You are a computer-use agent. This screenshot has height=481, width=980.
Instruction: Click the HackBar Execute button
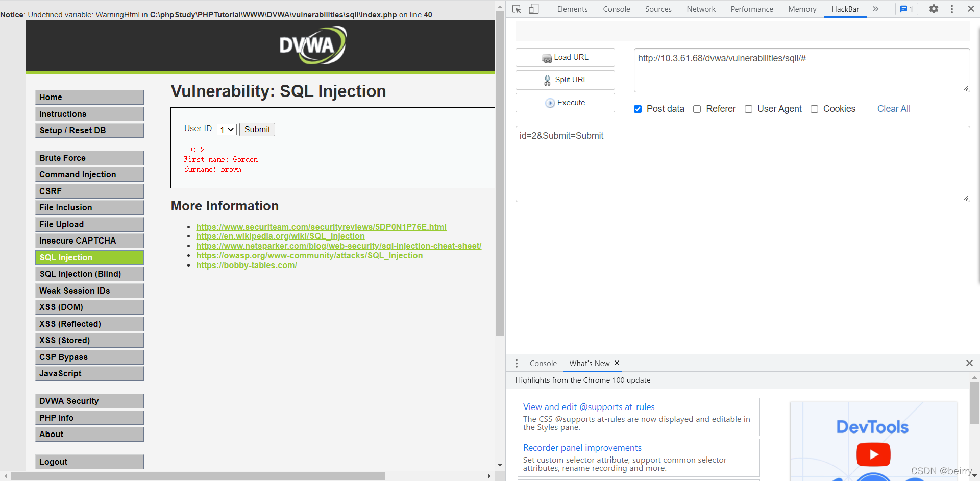pyautogui.click(x=565, y=103)
